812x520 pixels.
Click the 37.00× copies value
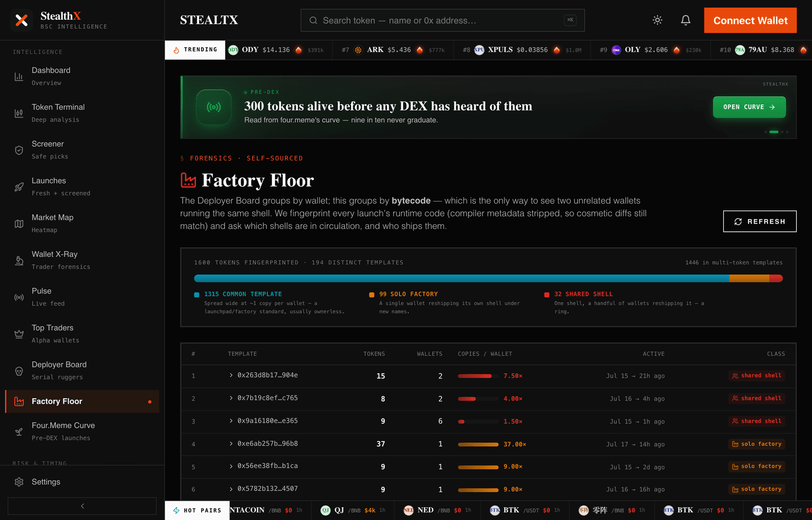click(515, 444)
